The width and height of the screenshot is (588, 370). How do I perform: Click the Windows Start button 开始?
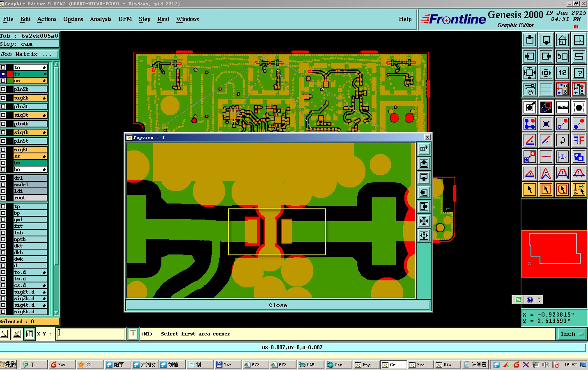coord(8,365)
